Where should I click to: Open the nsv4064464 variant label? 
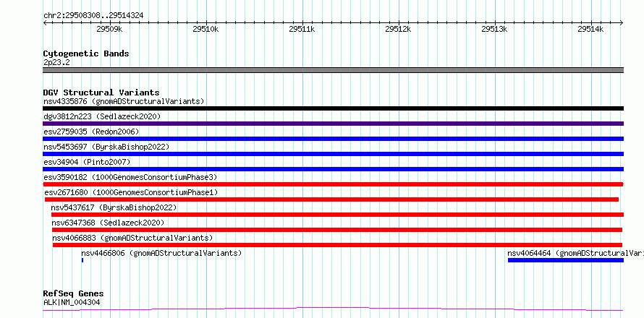[575, 253]
